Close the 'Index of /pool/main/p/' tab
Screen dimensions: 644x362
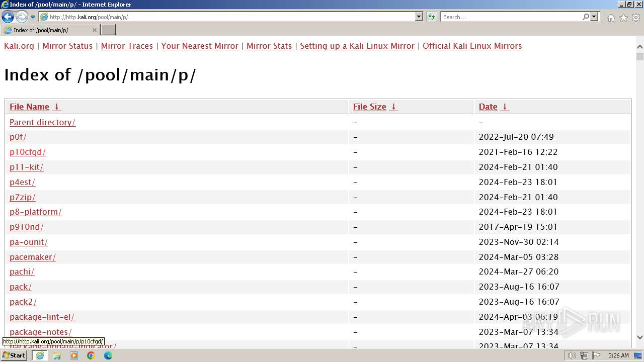[95, 30]
